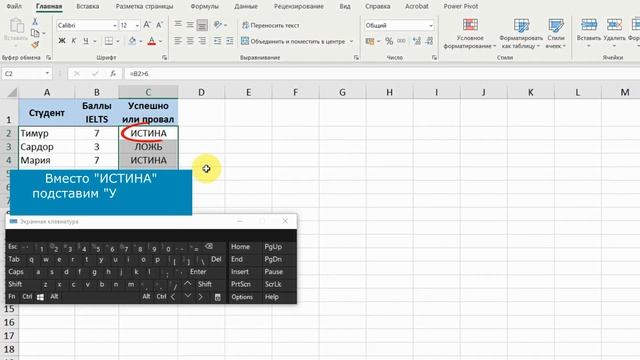Apply Percent style icon
This screenshot has width=640, height=360.
point(389,41)
